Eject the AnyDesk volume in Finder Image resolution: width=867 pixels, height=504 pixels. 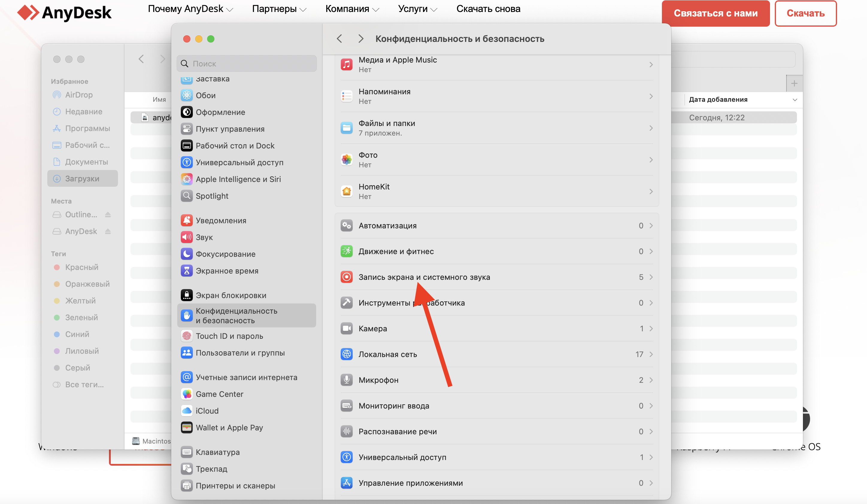click(108, 231)
